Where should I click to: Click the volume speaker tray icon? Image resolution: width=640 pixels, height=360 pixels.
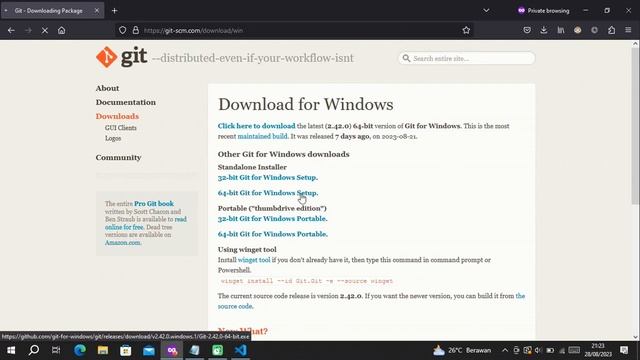point(538,350)
